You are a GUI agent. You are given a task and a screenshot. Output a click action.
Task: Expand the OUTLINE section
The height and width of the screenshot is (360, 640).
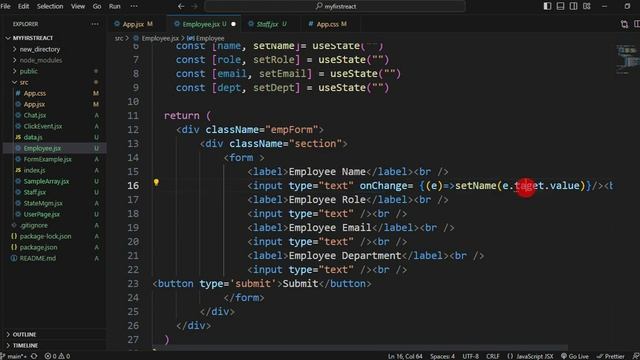(x=24, y=334)
